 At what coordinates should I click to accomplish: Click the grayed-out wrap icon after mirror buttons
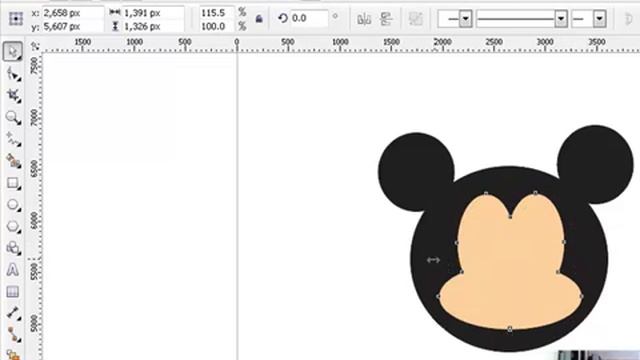(416, 19)
